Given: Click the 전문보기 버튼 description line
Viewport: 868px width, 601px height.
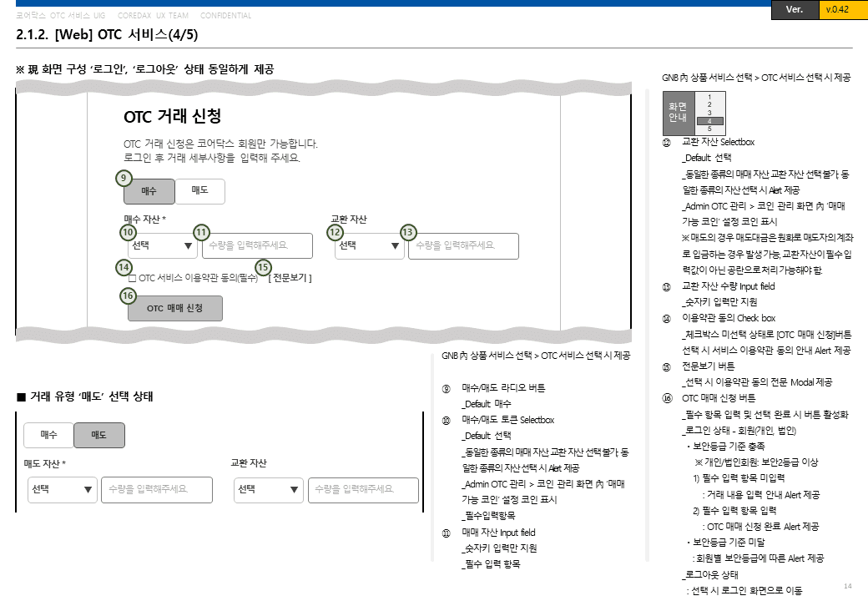Looking at the screenshot, I should pyautogui.click(x=708, y=366).
